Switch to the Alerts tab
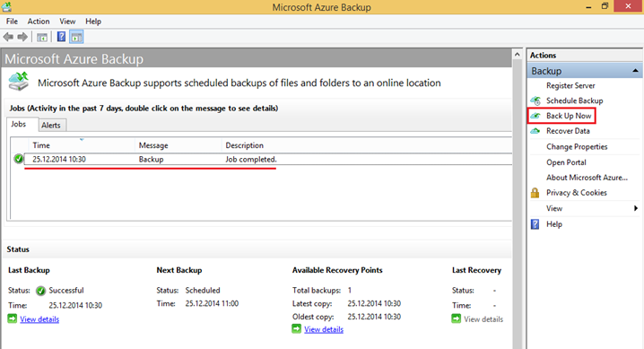644x349 pixels. tap(51, 126)
